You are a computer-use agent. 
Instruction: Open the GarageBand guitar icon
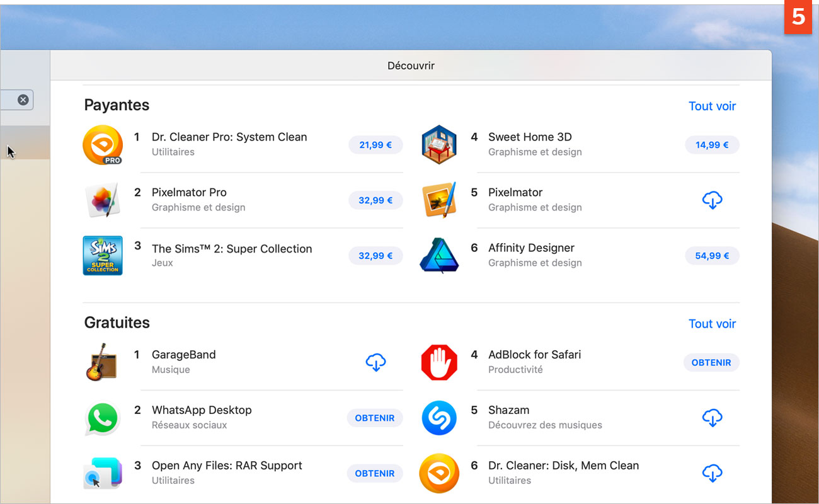point(101,362)
